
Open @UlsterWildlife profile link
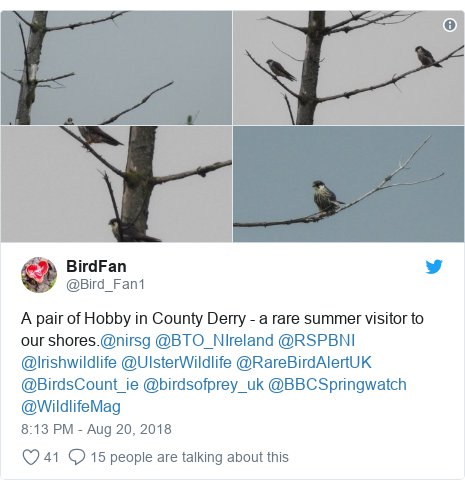pos(176,362)
